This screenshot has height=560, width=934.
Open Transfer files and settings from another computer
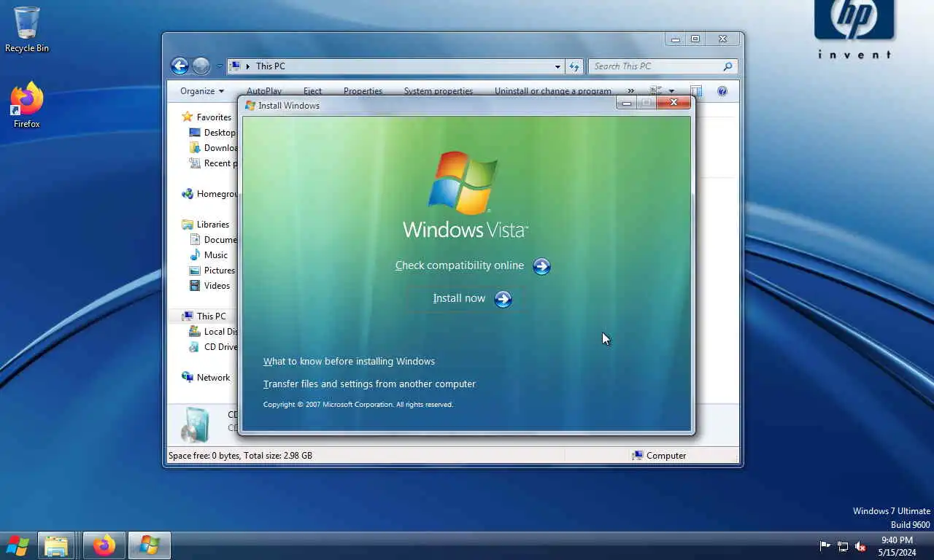[369, 384]
